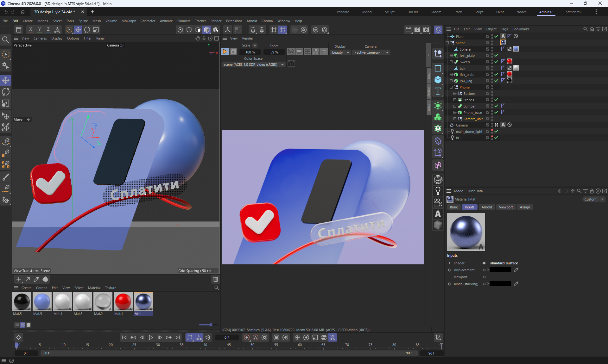Start the Arnold IPR render play button
This screenshot has width=608, height=364.
[225, 52]
